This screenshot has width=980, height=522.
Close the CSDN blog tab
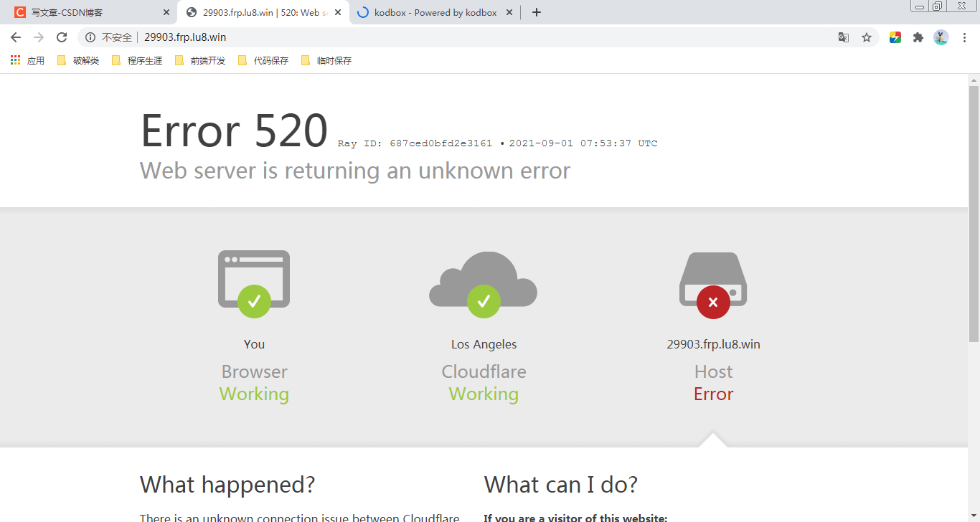click(166, 12)
